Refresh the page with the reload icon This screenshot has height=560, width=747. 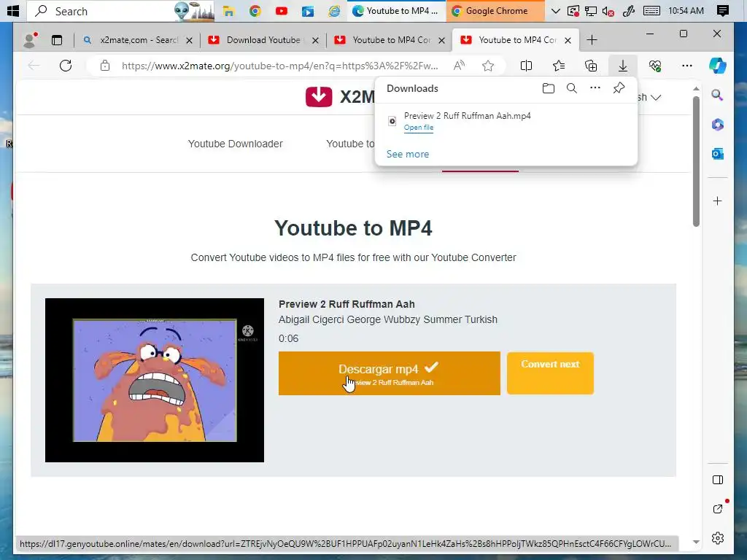[x=66, y=66]
